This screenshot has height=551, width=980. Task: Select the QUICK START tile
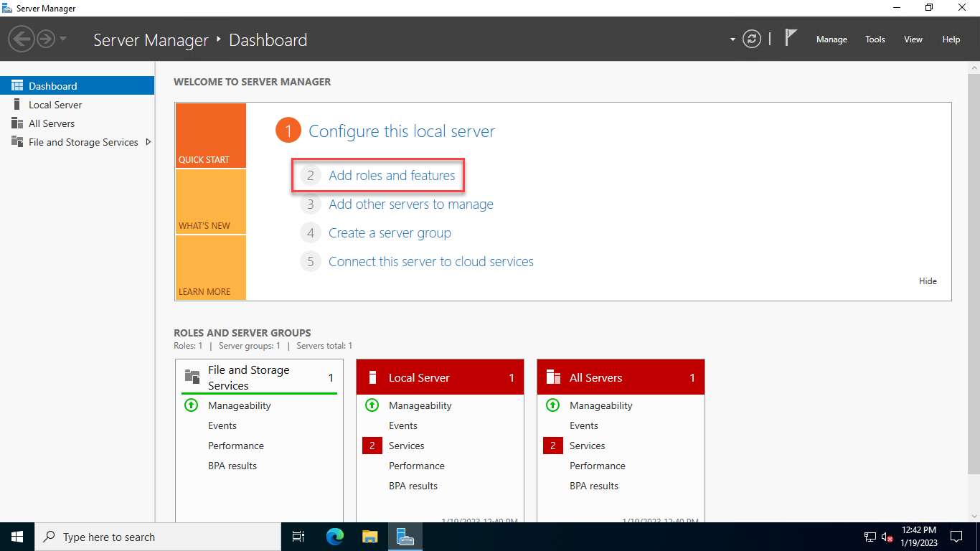[211, 136]
